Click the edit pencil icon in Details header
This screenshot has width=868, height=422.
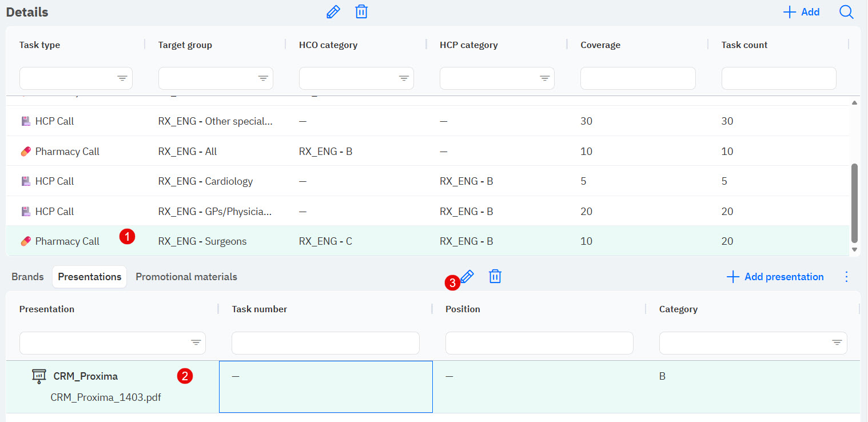(333, 12)
